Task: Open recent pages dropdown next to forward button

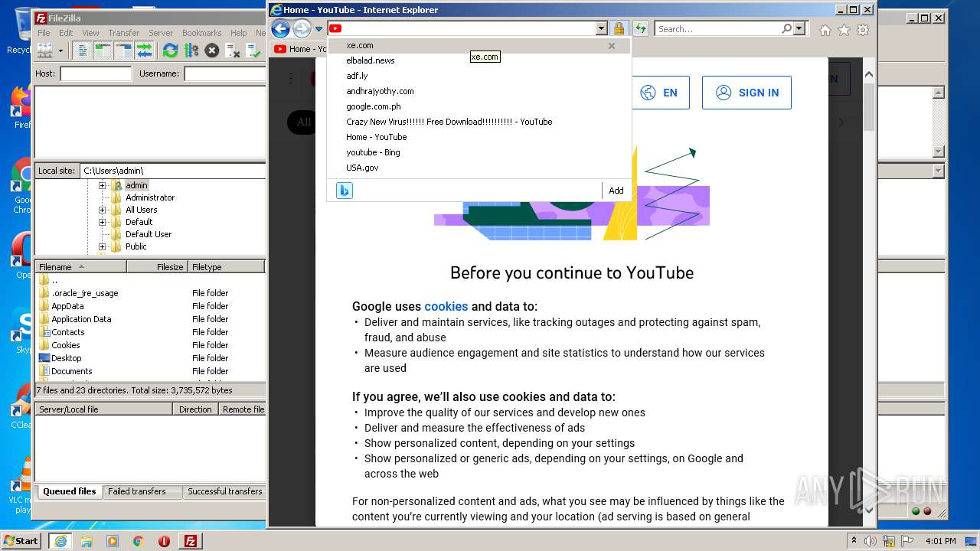Action: click(x=319, y=29)
